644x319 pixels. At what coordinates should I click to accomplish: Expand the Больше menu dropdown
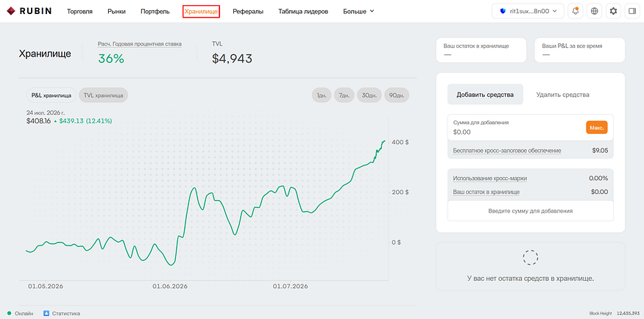(x=358, y=12)
